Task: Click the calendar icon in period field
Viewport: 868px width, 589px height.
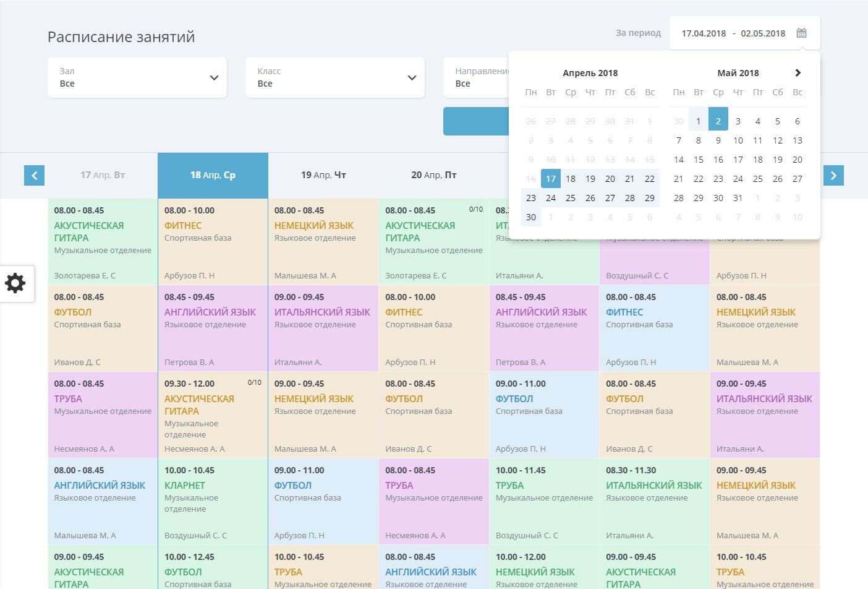Action: coord(801,33)
